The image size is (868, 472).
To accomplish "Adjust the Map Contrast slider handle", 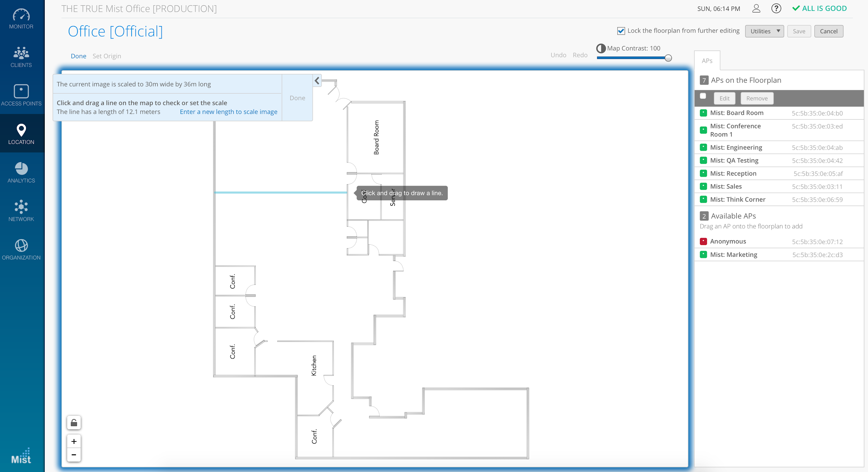I will (668, 58).
